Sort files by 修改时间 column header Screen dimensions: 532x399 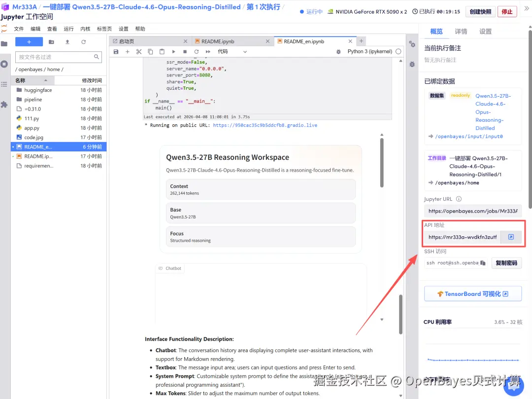[x=80, y=80]
